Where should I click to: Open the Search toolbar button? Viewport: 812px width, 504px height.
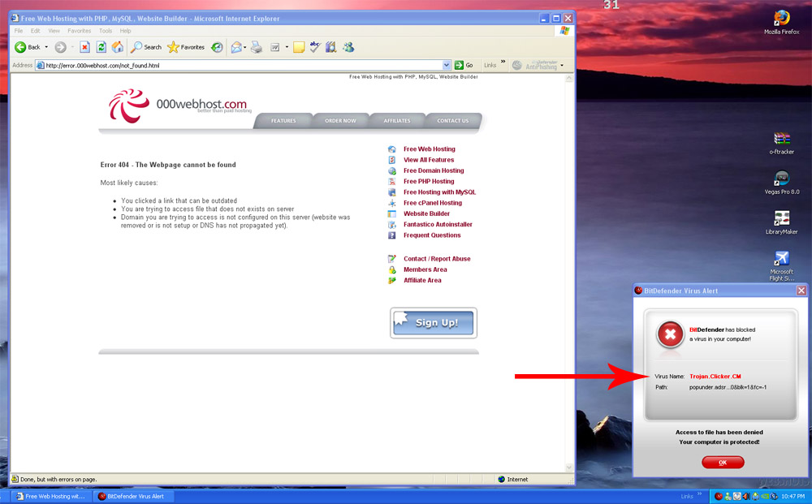pyautogui.click(x=146, y=47)
